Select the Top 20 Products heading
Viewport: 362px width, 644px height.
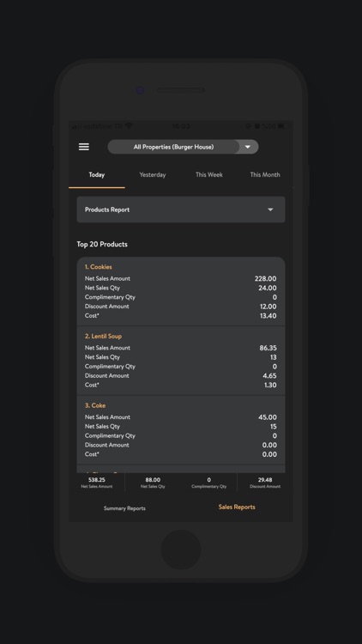click(102, 245)
